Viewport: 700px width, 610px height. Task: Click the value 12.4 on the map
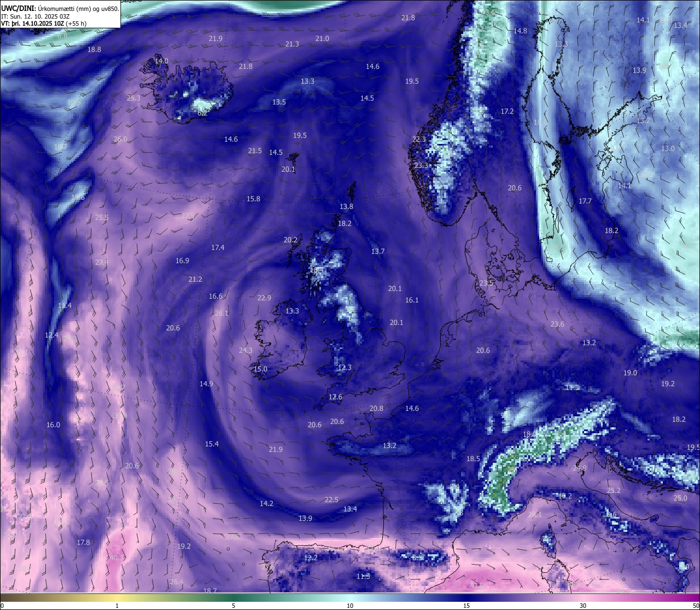(x=51, y=334)
